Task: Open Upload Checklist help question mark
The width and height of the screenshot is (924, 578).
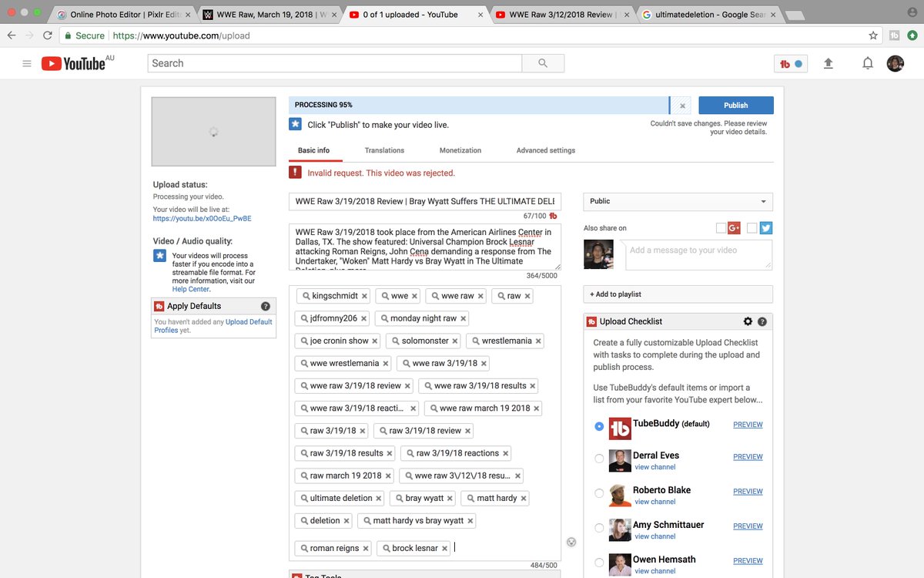Action: (x=762, y=321)
